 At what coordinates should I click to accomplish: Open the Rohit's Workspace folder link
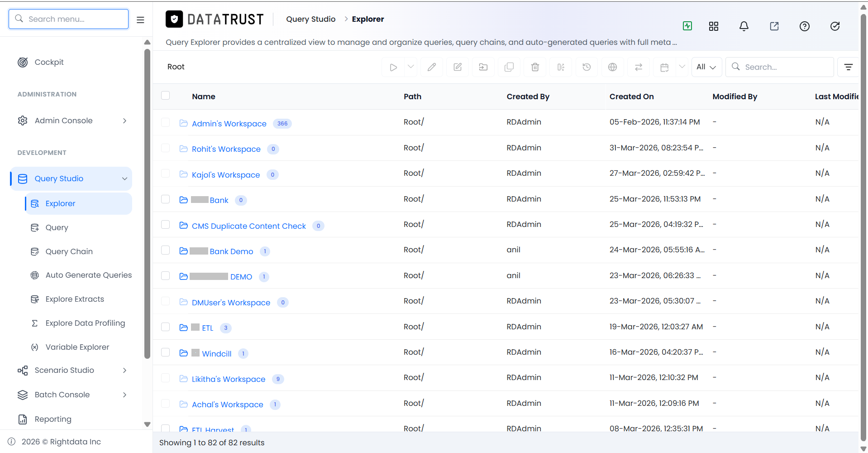[226, 149]
